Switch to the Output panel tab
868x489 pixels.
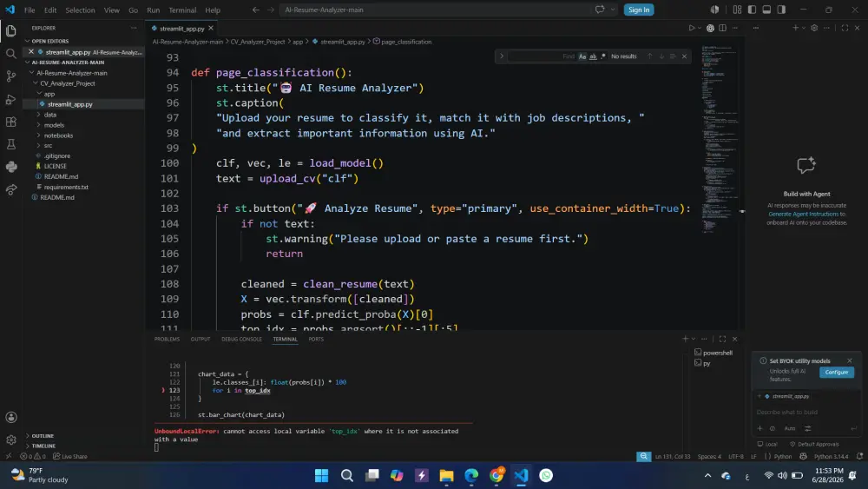(x=201, y=339)
